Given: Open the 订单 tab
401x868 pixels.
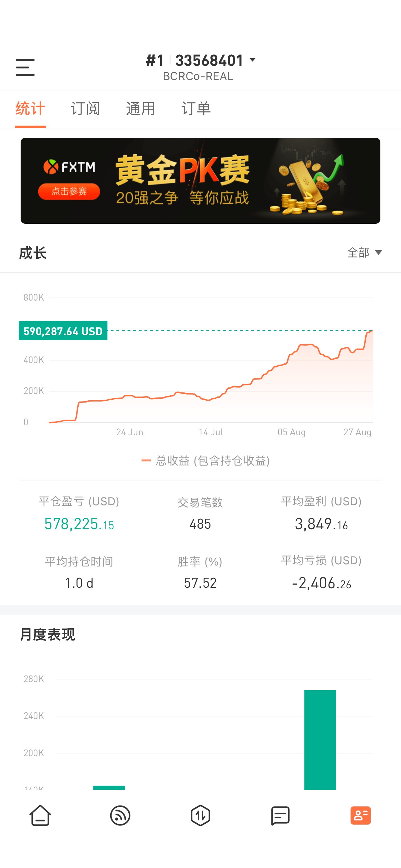Looking at the screenshot, I should click(x=196, y=108).
